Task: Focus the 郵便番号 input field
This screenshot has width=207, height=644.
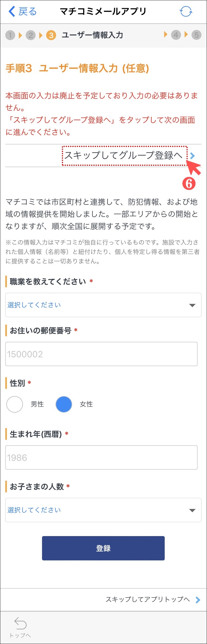Action: (101, 354)
